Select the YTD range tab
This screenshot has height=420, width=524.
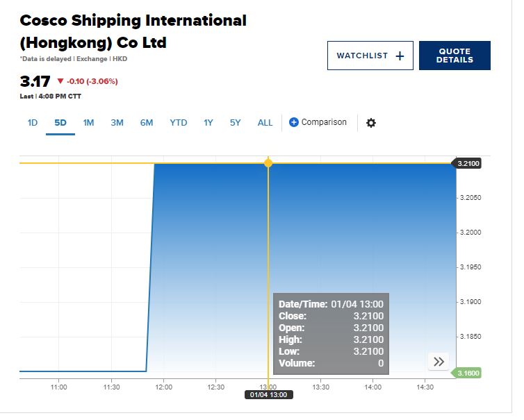coord(179,123)
